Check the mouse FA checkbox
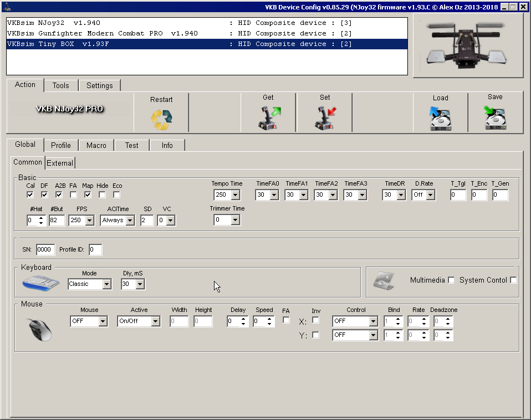The width and height of the screenshot is (531, 420). pos(286,320)
